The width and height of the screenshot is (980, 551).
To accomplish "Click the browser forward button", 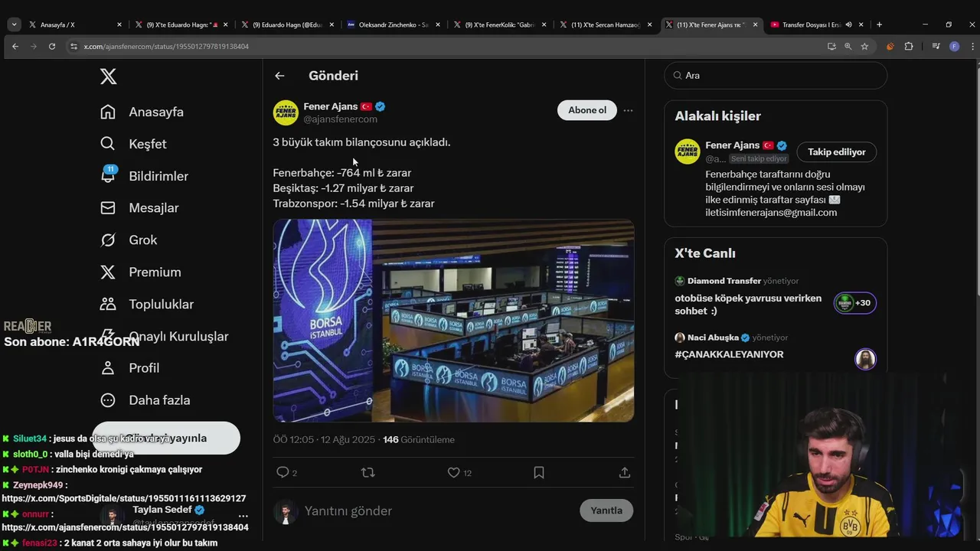I will [34, 47].
